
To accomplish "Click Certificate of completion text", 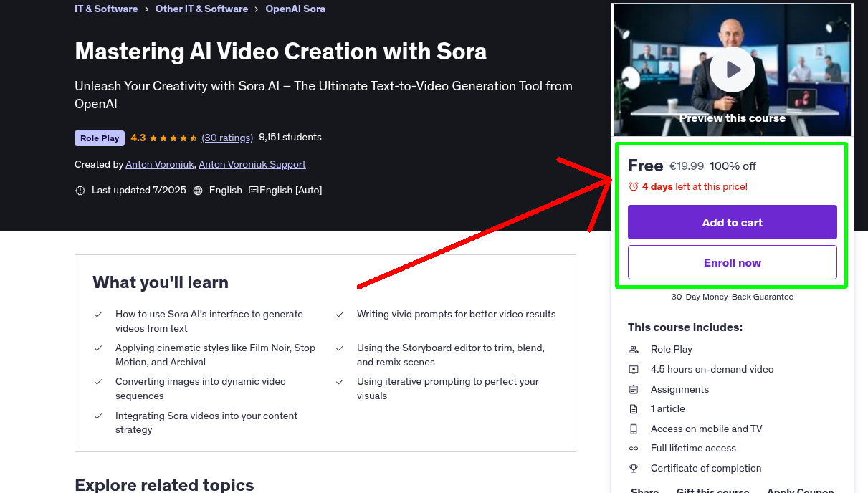I will (x=706, y=468).
